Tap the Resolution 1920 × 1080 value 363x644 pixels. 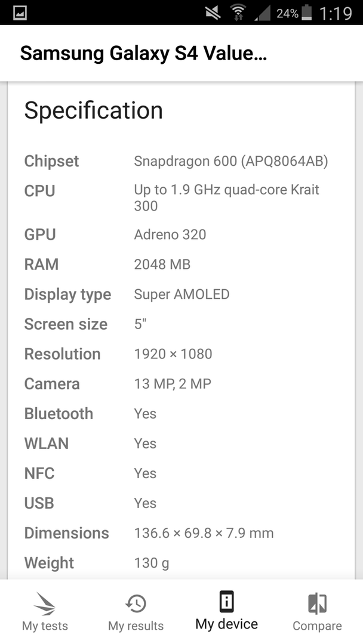point(173,354)
